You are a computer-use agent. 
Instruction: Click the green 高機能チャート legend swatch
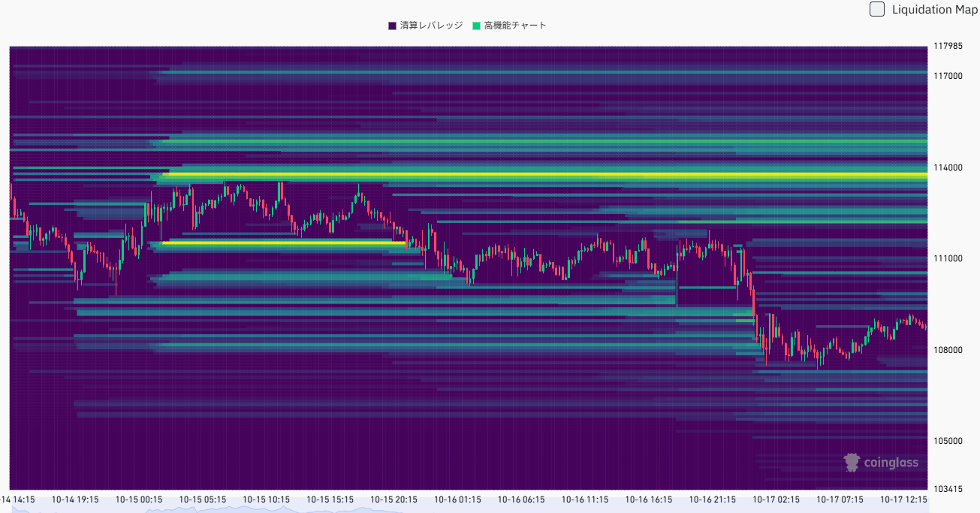476,26
